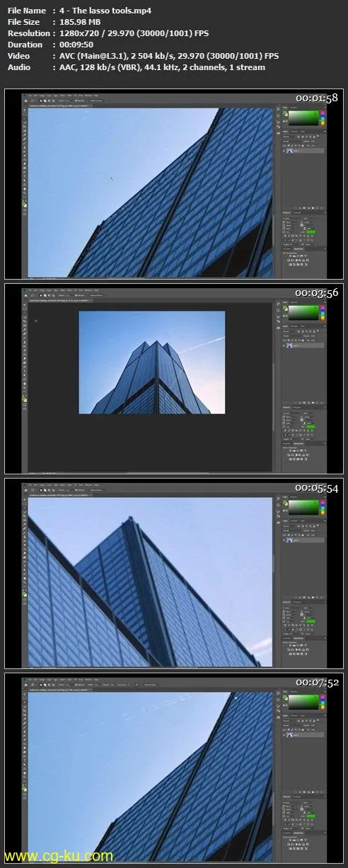
Task: Click the 00:01:58 timestamp
Action: point(316,98)
